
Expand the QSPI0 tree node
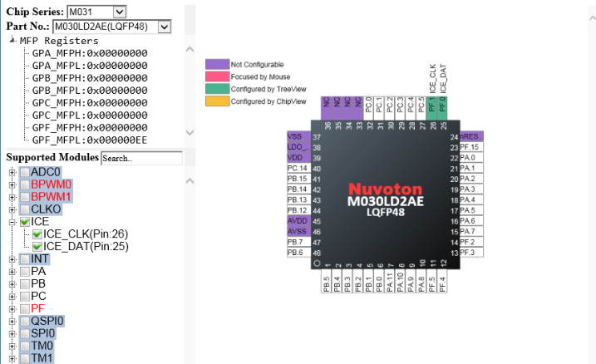pyautogui.click(x=12, y=322)
